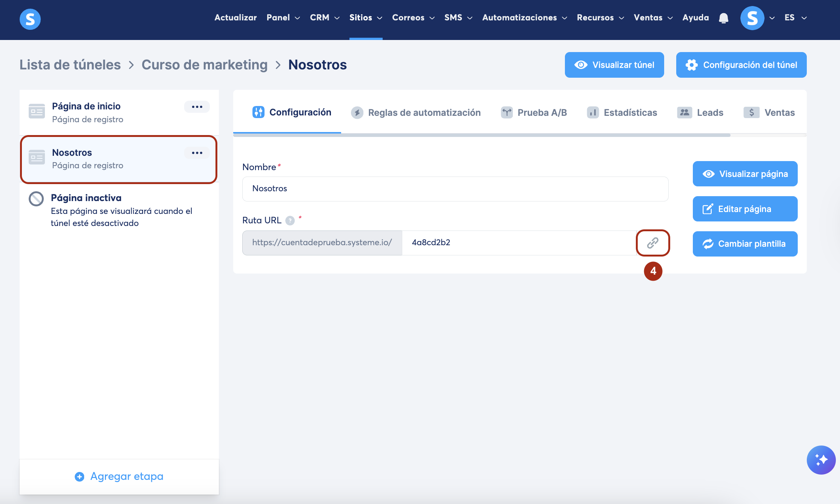Click the Editar página button
840x504 pixels.
[x=745, y=209]
